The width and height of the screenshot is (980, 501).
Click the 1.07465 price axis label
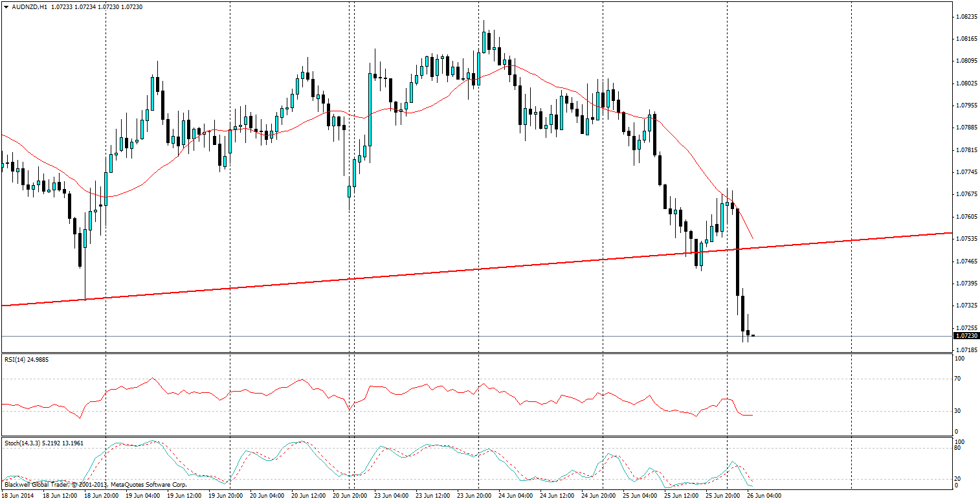[967, 261]
